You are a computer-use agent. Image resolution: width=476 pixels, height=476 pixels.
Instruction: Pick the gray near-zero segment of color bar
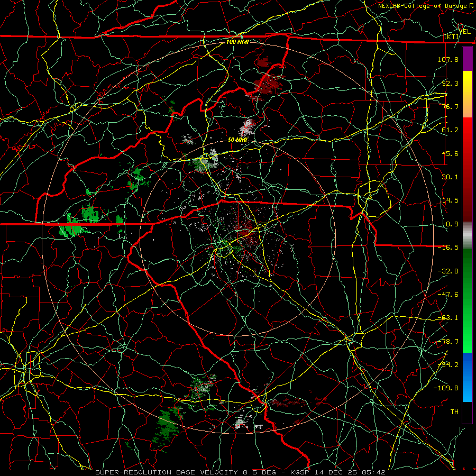(467, 235)
